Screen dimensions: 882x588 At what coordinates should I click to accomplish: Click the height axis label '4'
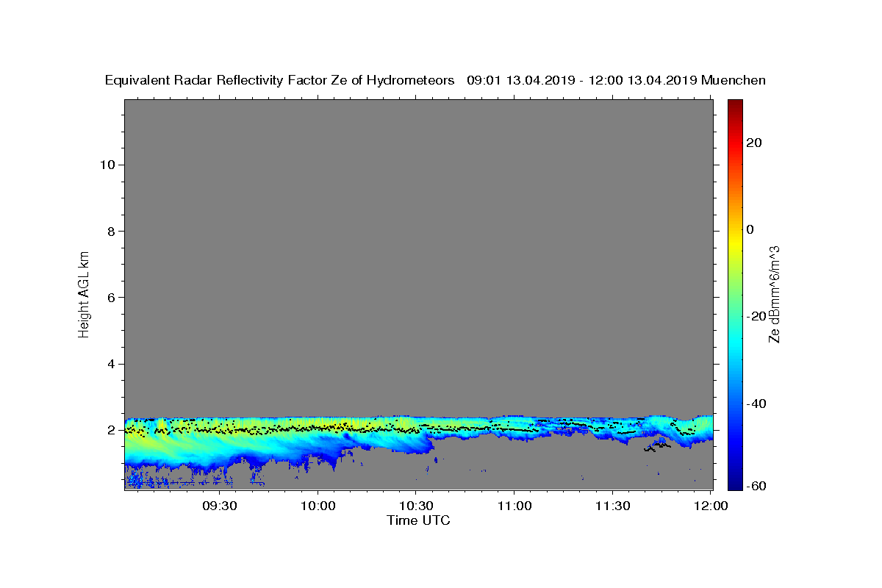click(x=110, y=364)
